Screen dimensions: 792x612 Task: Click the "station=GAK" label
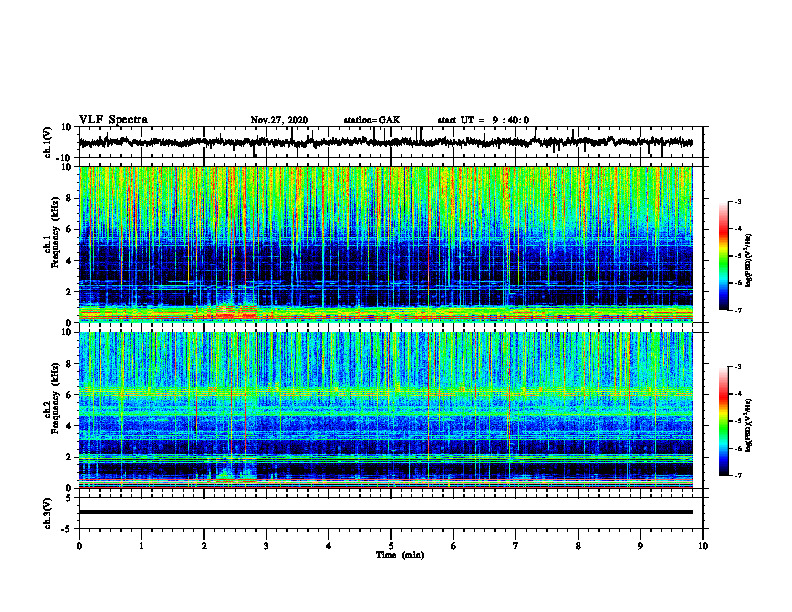pos(372,120)
